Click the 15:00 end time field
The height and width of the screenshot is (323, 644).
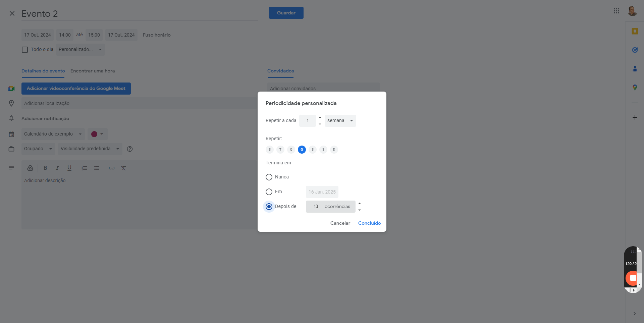point(94,35)
